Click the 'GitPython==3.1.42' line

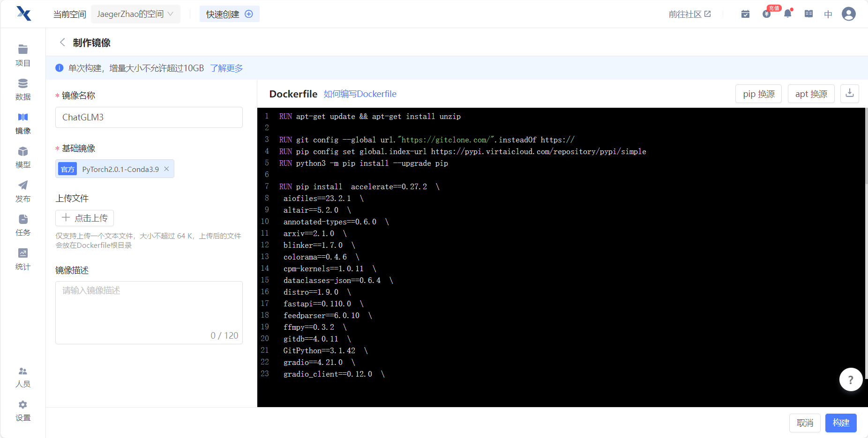point(325,350)
